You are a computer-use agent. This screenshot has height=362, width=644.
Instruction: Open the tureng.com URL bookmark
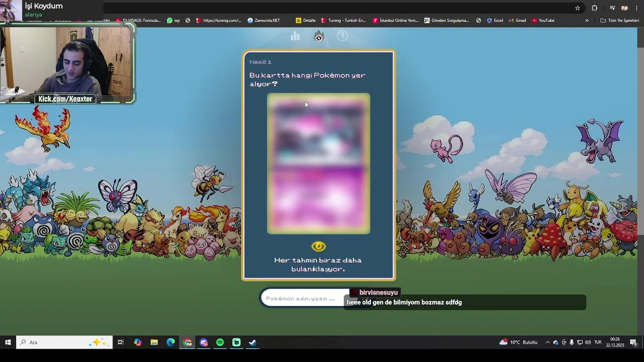219,21
